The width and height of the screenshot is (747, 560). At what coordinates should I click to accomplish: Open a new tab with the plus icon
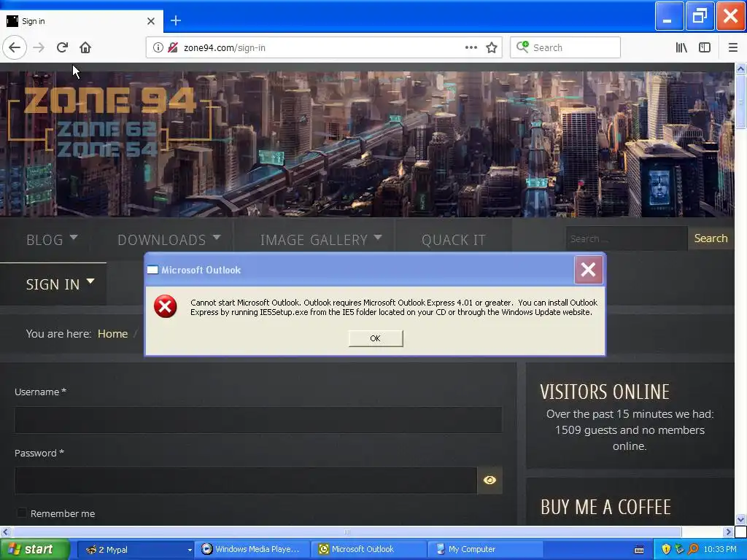tap(176, 20)
